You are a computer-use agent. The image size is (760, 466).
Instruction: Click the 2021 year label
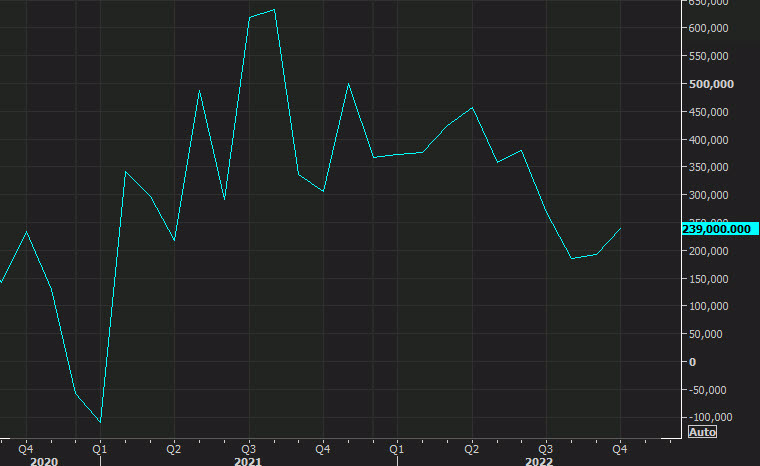pos(248,461)
